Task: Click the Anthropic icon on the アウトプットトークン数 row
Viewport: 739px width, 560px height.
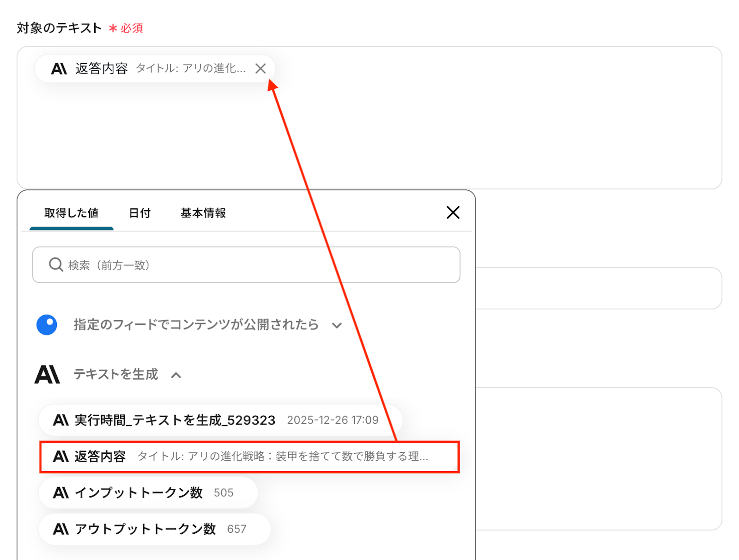Action: coord(61,529)
